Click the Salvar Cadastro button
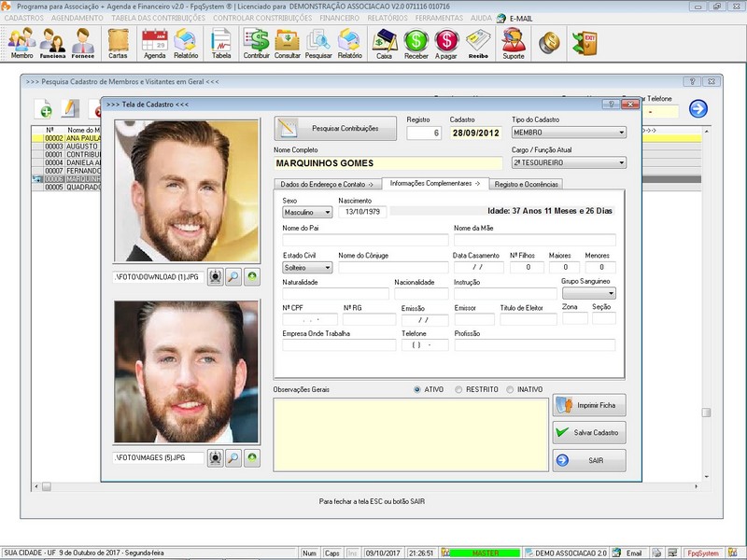Image resolution: width=747 pixels, height=560 pixels. tap(589, 432)
